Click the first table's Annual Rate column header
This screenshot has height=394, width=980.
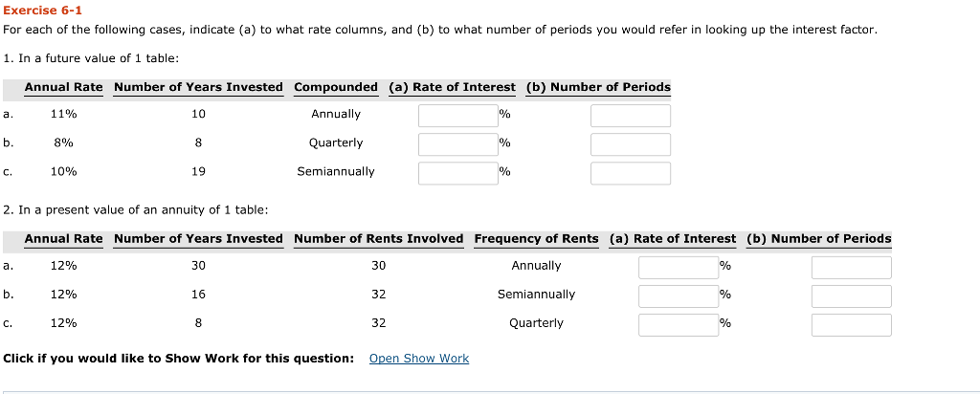pos(63,87)
